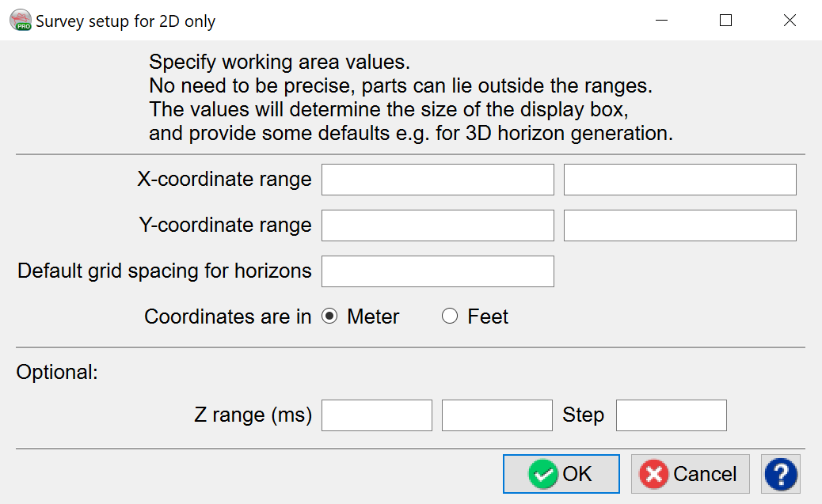Focus the Z range Step field
Screen dimensions: 822x504
671,415
